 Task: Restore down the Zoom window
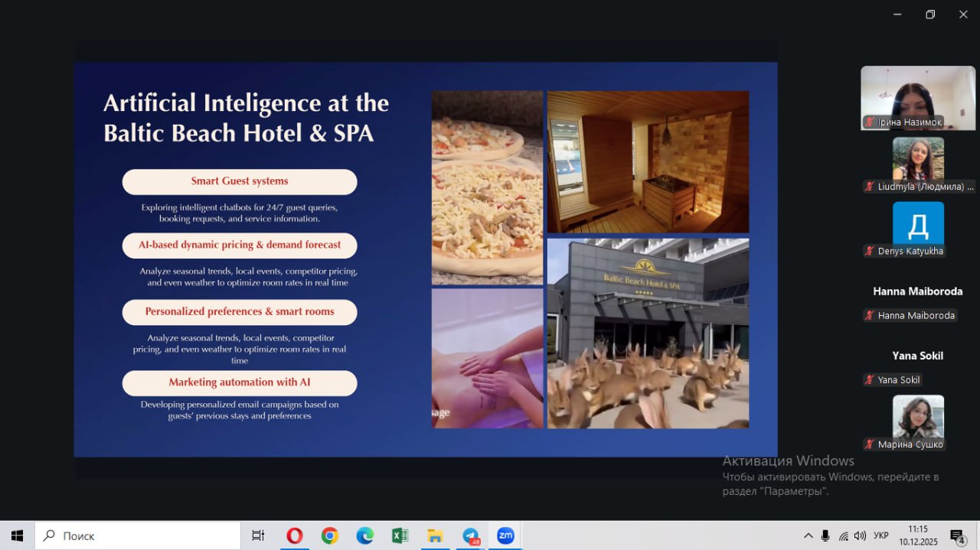[930, 15]
